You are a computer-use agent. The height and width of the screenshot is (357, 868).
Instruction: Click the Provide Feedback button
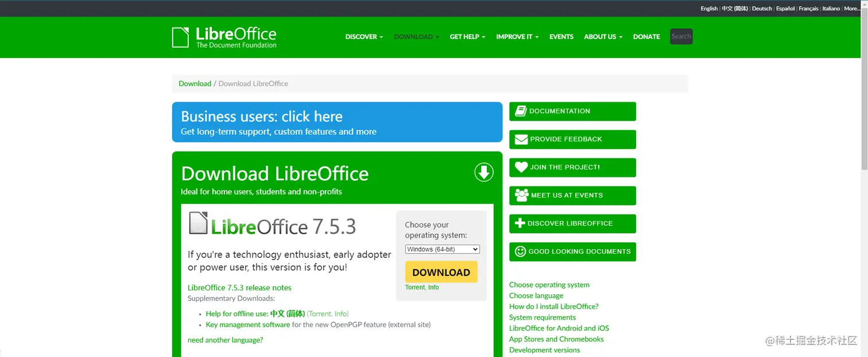point(572,139)
